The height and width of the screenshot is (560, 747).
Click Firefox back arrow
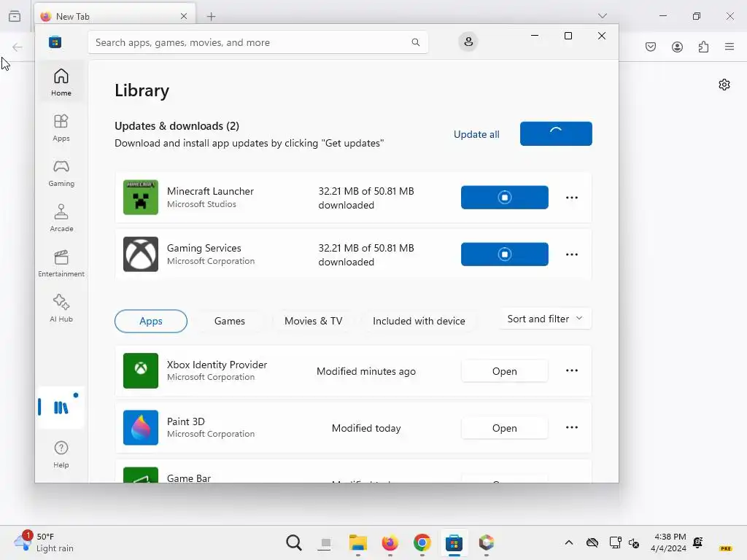18,47
